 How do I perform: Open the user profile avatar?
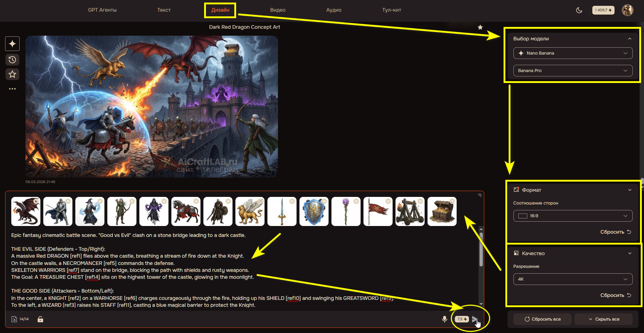[x=628, y=10]
